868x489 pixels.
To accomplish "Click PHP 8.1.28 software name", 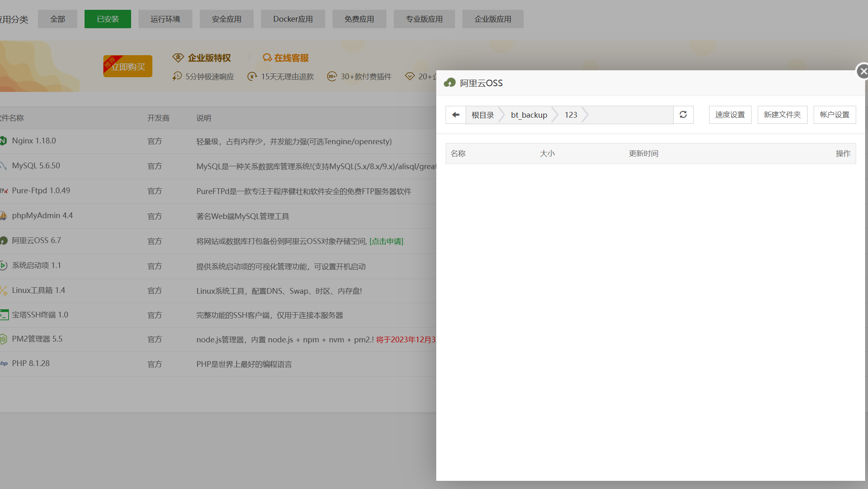I will coord(31,364).
